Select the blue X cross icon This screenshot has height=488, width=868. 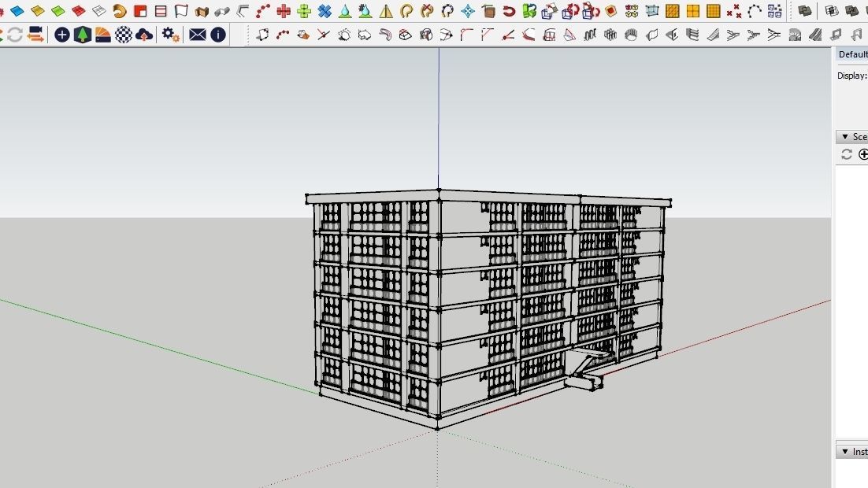coord(325,10)
